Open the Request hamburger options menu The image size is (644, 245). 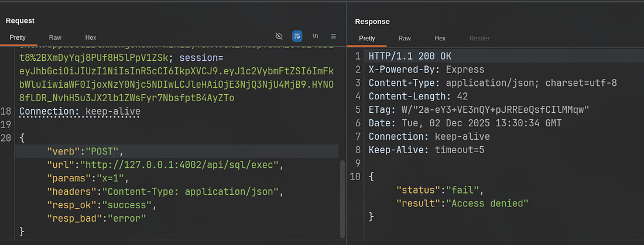tap(334, 36)
